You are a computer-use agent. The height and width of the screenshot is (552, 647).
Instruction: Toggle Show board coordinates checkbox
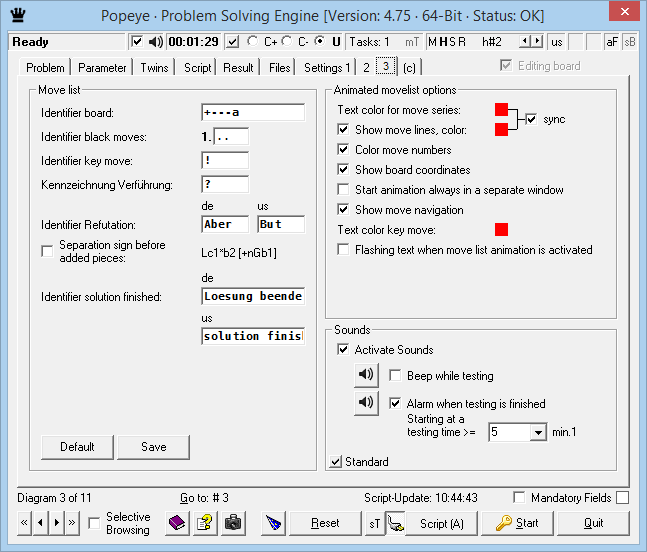[x=343, y=170]
